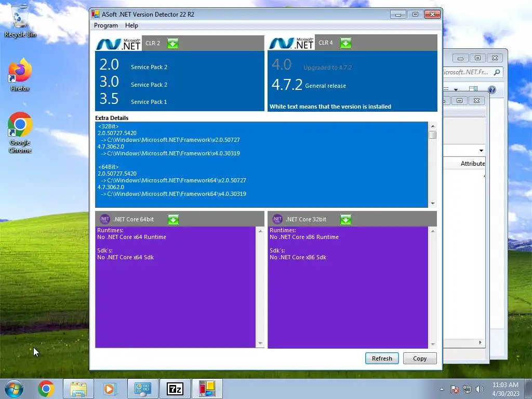
Task: Click search magnifier in background Explorer window
Action: pyautogui.click(x=497, y=72)
